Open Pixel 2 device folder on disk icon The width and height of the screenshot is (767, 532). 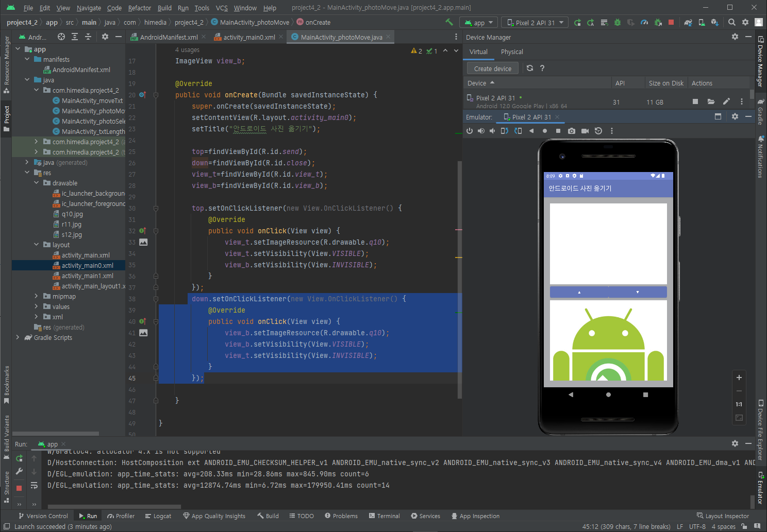coord(711,101)
